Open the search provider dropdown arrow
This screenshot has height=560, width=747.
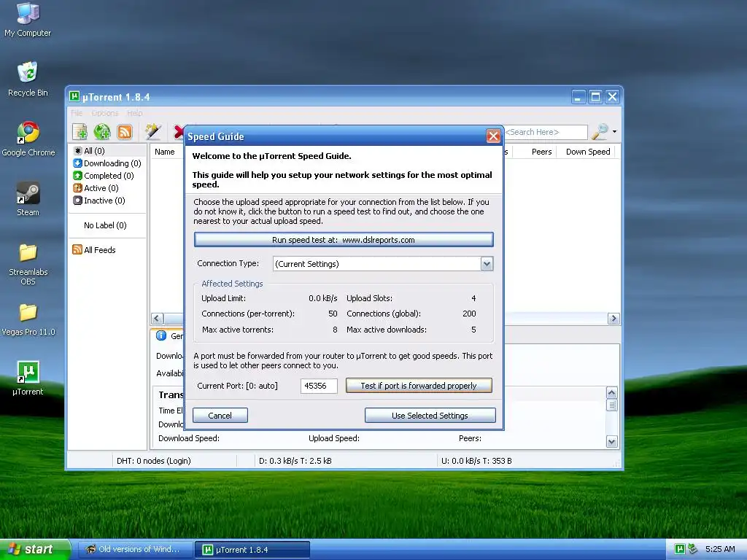(x=614, y=131)
